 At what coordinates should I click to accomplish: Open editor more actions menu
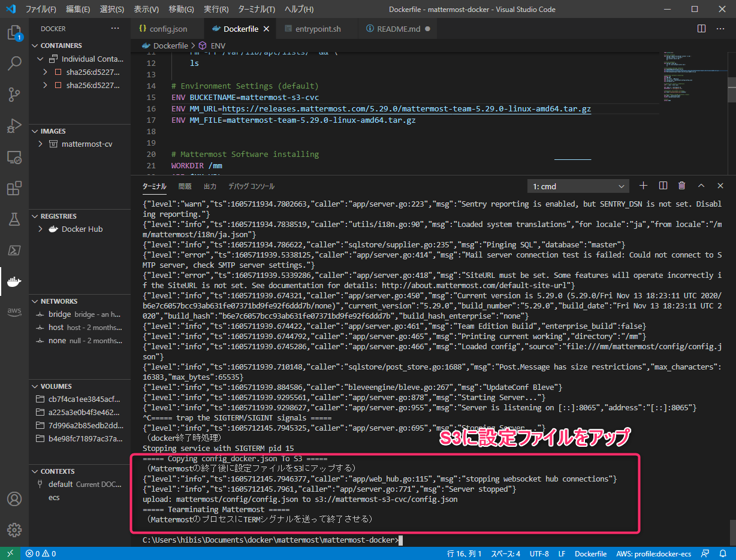pos(721,28)
